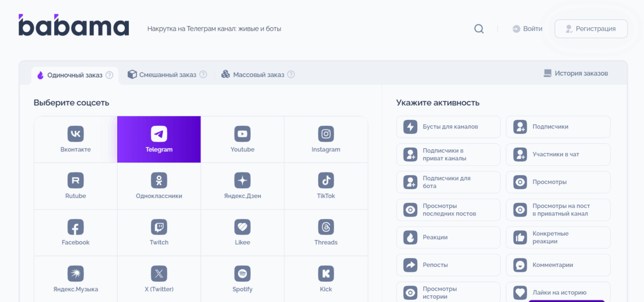
Task: Click the Накрутка на Телеграм канал tagline
Action: click(214, 28)
